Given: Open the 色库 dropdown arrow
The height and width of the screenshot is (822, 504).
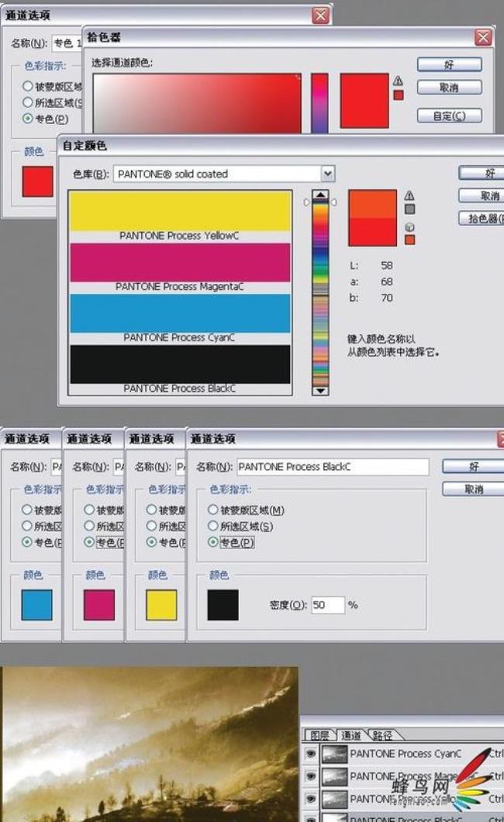Looking at the screenshot, I should (x=327, y=174).
